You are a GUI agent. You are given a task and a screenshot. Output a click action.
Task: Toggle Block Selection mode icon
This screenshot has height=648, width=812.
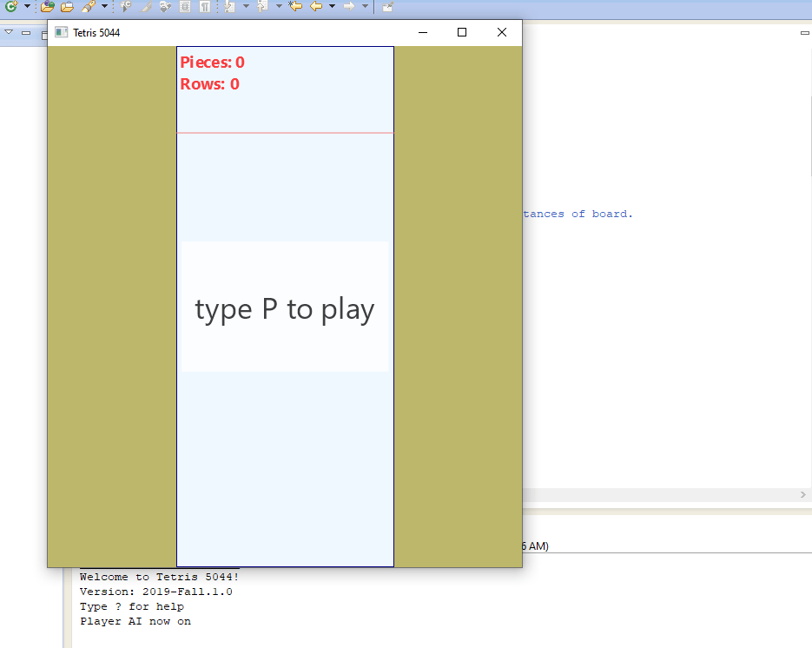coord(185,6)
